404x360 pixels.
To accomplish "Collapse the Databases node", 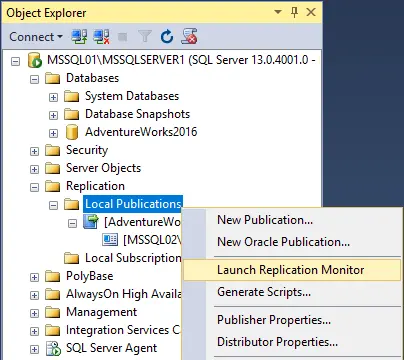I will point(34,79).
